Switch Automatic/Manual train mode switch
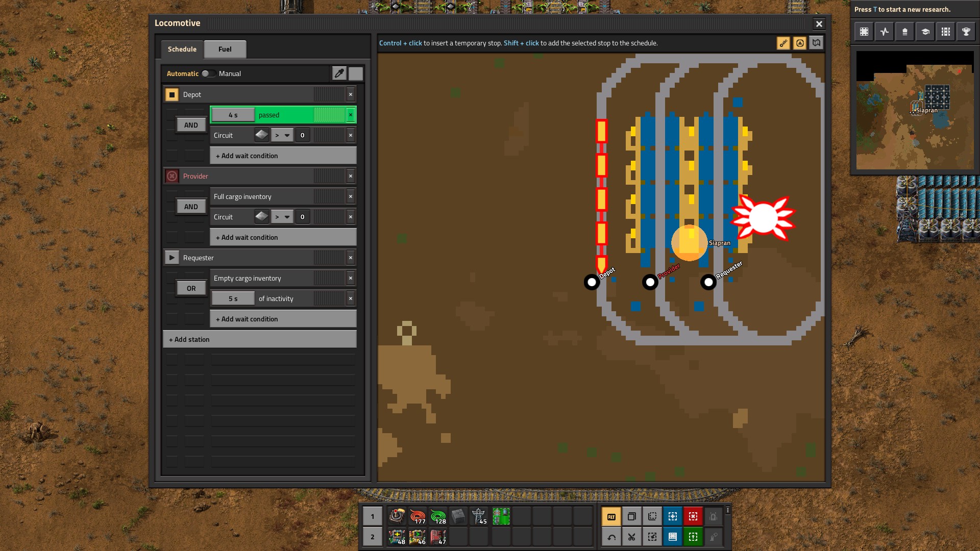 pyautogui.click(x=208, y=73)
